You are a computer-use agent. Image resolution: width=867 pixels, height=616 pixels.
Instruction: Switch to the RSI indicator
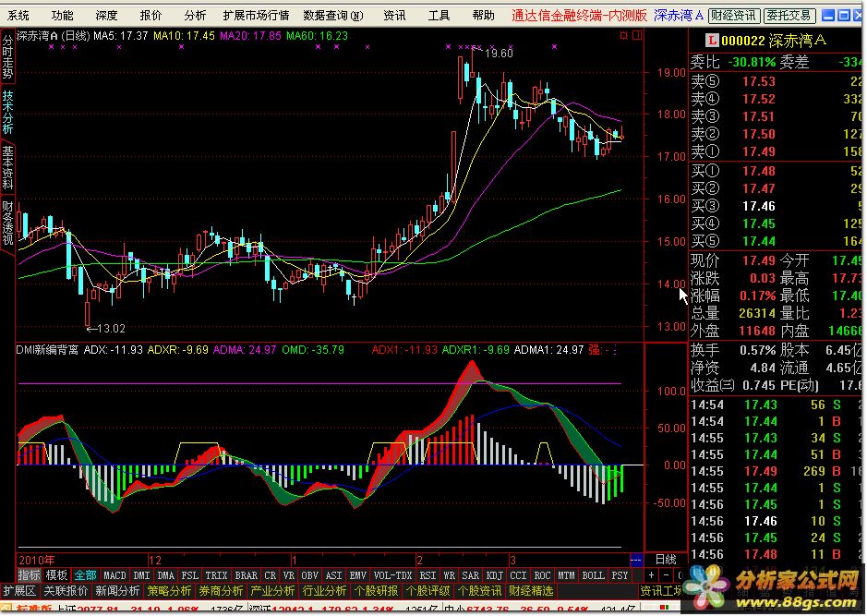point(427,575)
